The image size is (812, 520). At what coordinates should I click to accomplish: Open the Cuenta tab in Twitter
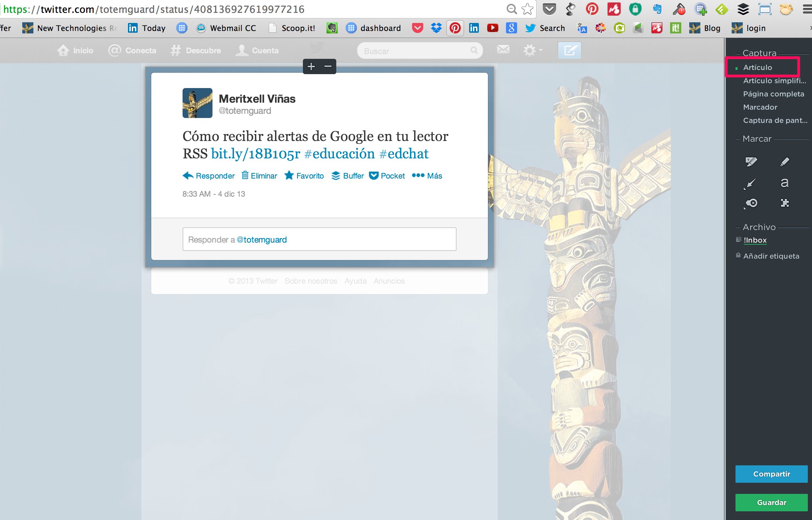pyautogui.click(x=257, y=50)
